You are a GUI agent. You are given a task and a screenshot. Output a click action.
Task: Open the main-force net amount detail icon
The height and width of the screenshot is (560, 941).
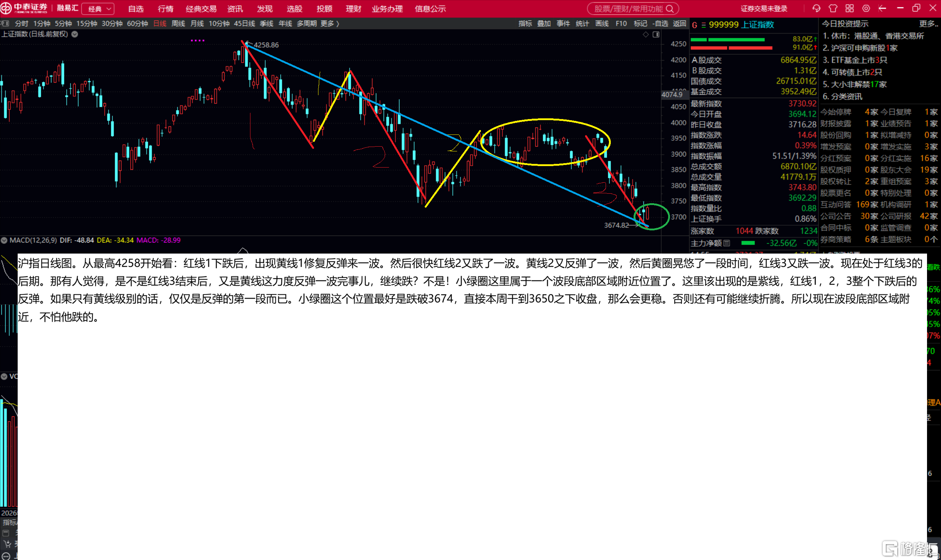click(x=727, y=243)
